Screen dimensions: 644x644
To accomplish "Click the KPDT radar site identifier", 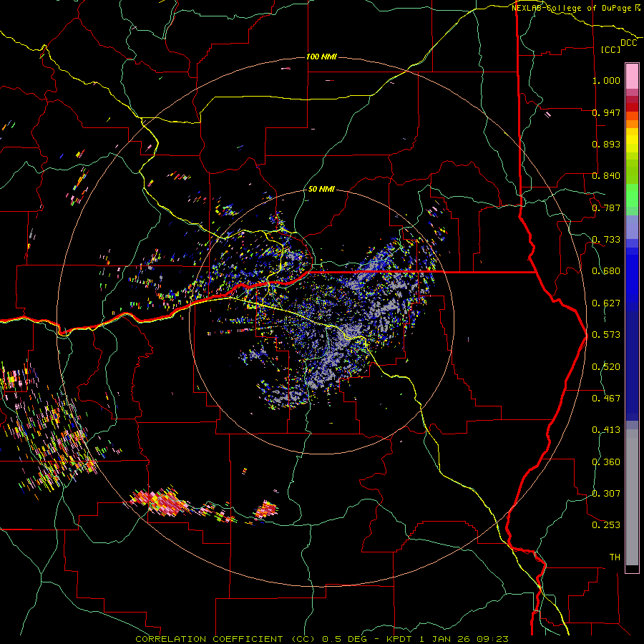I will point(399,639).
